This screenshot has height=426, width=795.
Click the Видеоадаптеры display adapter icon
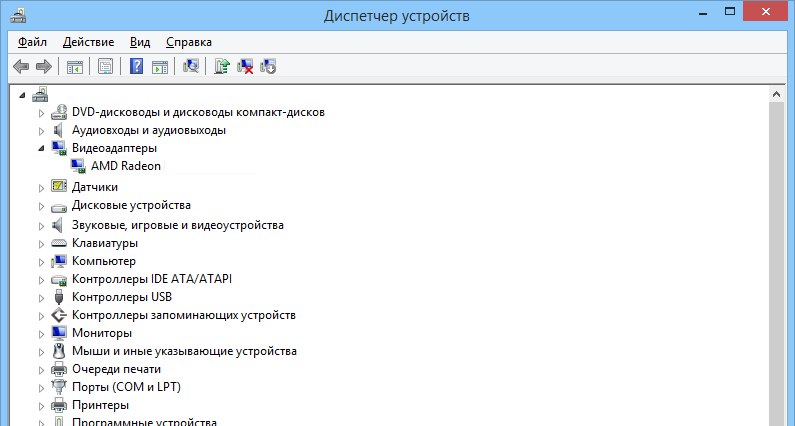click(x=59, y=148)
